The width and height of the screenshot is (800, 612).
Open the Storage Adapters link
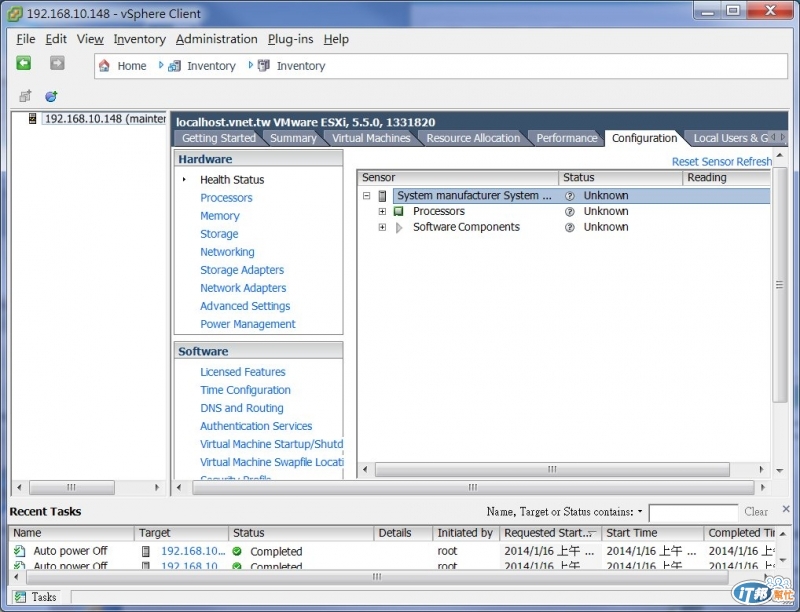(x=242, y=270)
